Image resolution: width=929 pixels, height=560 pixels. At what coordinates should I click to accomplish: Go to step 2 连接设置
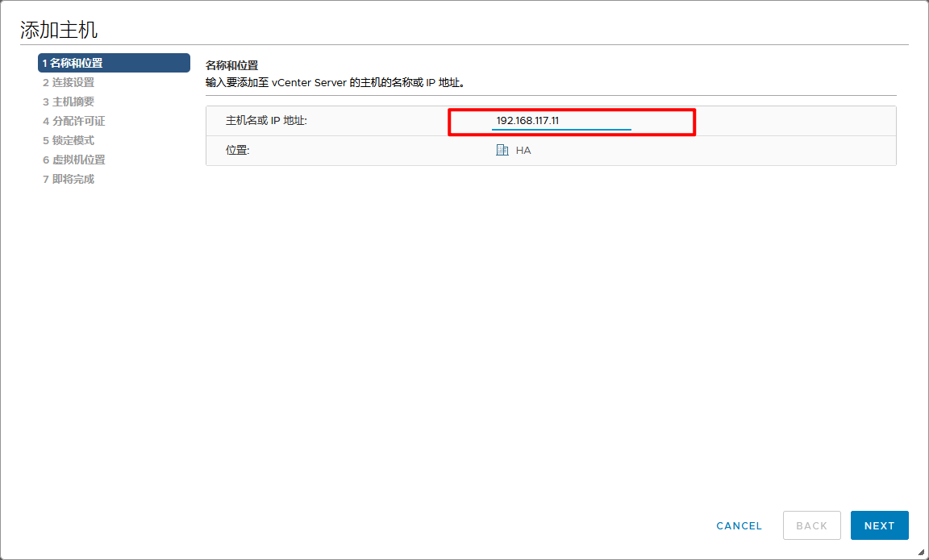[69, 82]
